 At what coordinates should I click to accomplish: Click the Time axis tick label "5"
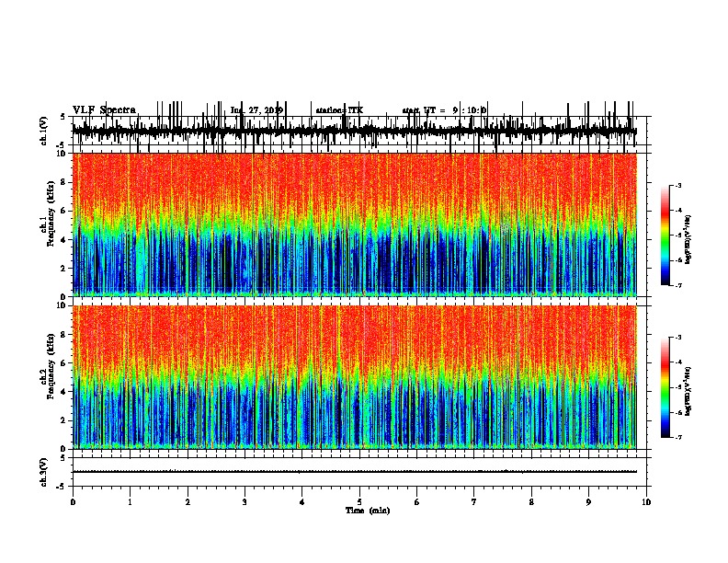coord(359,502)
